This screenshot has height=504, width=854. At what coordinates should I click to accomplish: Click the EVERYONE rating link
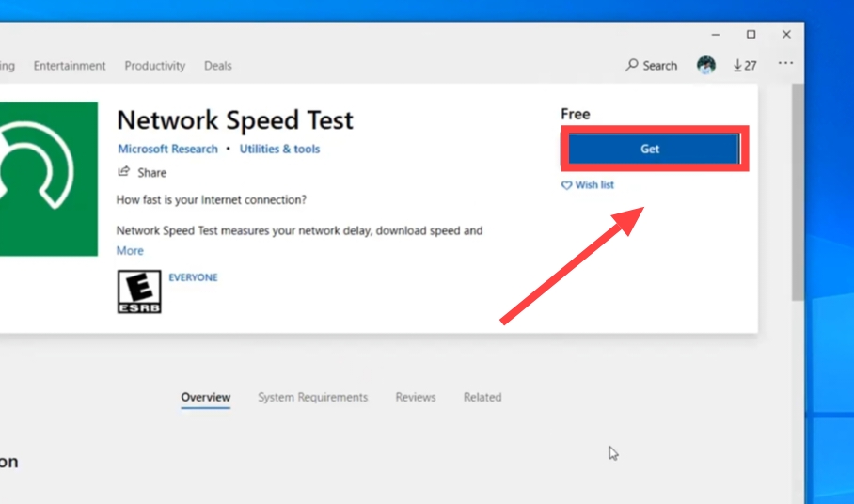[x=193, y=277]
